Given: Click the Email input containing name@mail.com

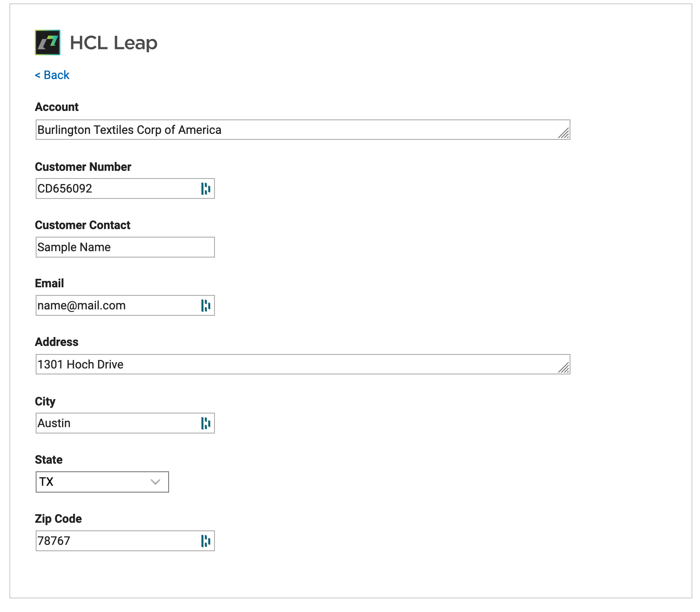Looking at the screenshot, I should pyautogui.click(x=125, y=306).
